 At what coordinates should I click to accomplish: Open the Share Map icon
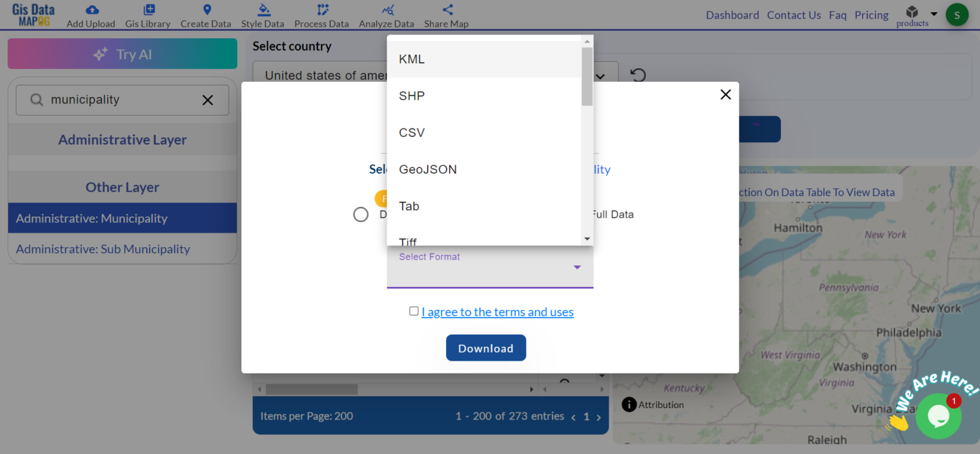coord(446,10)
